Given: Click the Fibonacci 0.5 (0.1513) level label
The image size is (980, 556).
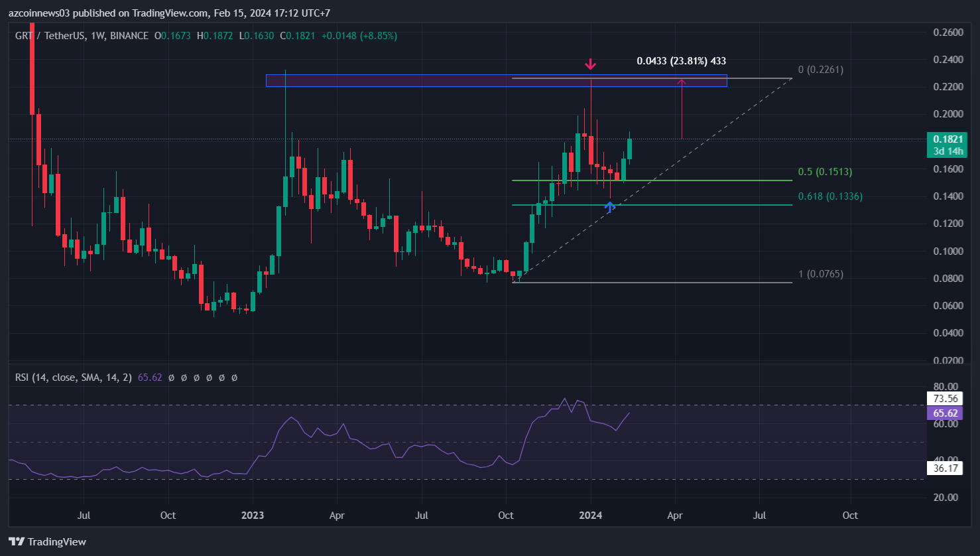Looking at the screenshot, I should (825, 172).
